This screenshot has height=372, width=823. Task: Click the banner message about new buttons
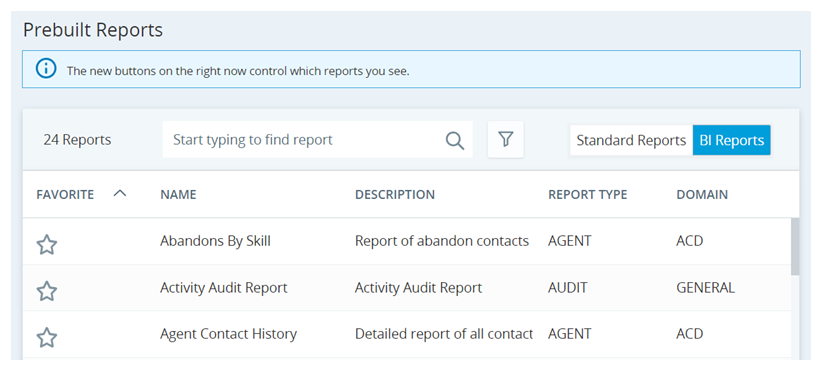tap(238, 71)
